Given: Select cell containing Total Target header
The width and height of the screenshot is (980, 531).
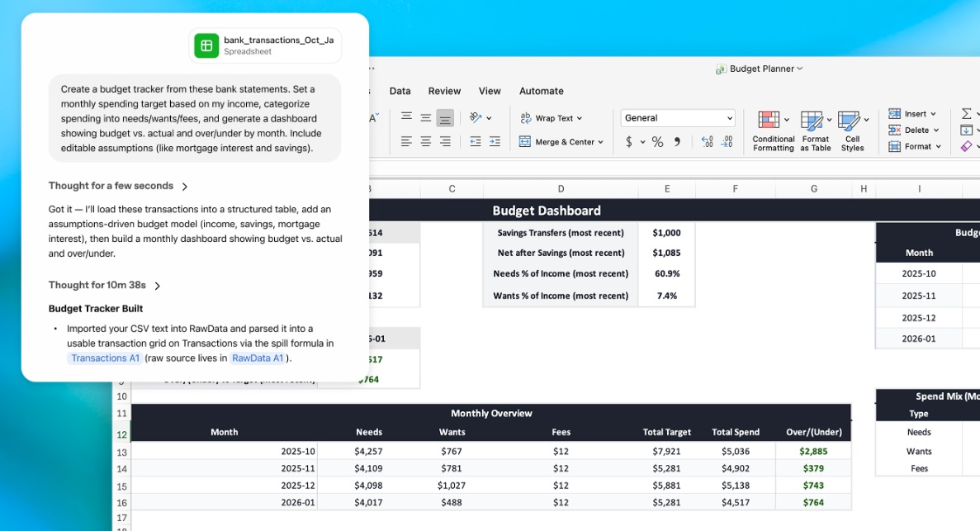Looking at the screenshot, I should (667, 431).
